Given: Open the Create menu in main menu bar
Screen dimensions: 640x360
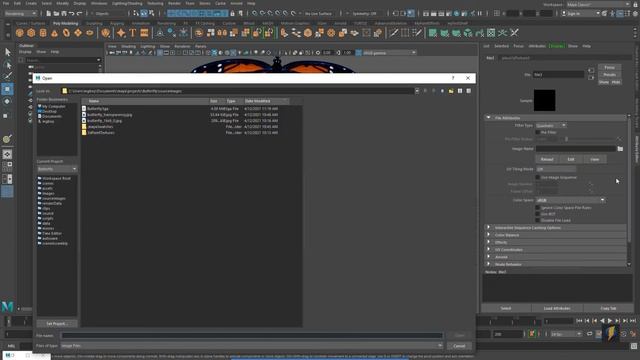Looking at the screenshot, I should 31,3.
